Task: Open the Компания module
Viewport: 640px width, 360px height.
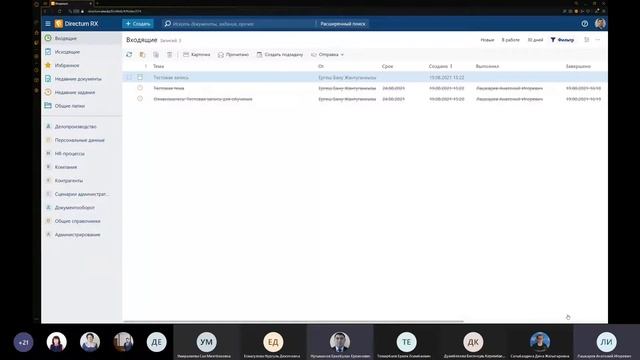Action: [82, 167]
